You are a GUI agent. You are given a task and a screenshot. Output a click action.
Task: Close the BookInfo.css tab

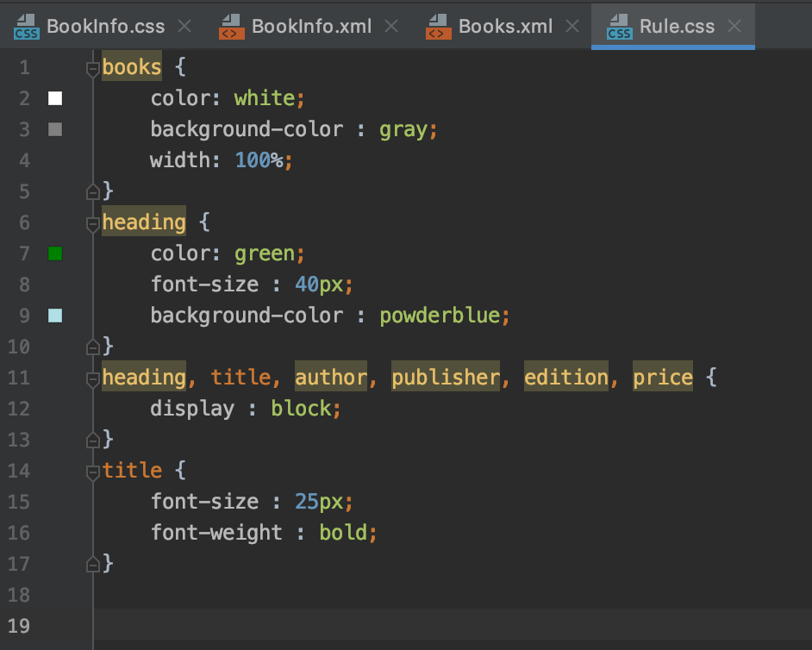(184, 26)
